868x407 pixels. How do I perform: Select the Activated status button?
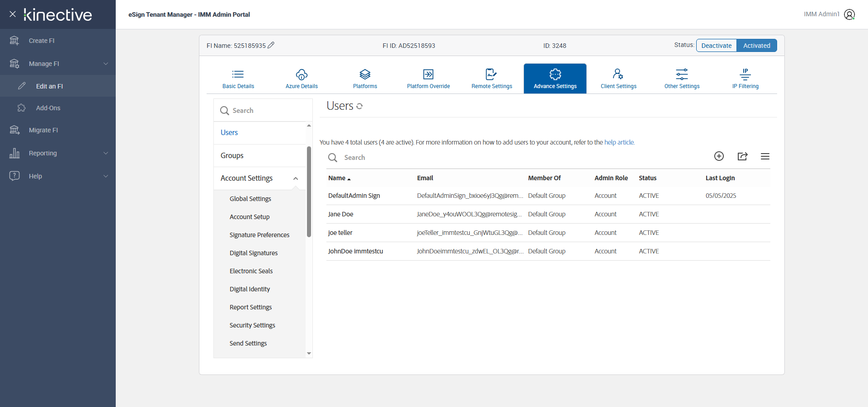(756, 46)
